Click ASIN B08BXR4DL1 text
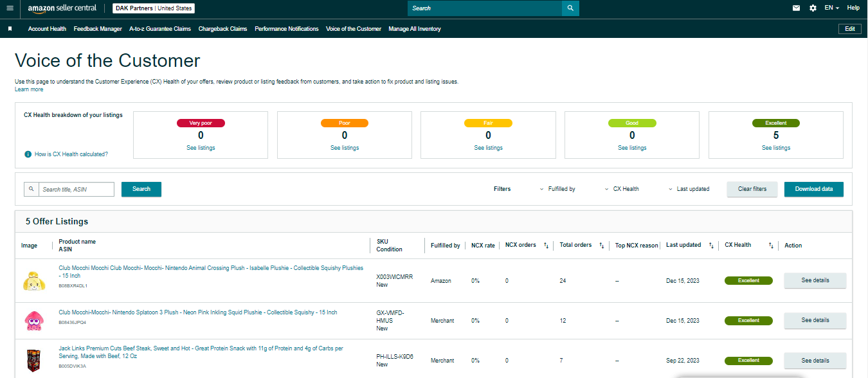868x378 pixels. coord(73,285)
